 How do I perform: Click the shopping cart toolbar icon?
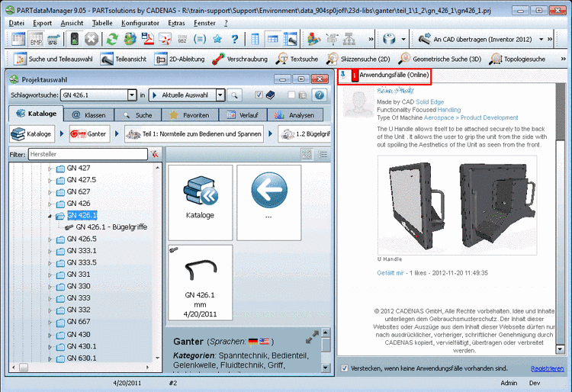[x=53, y=39]
